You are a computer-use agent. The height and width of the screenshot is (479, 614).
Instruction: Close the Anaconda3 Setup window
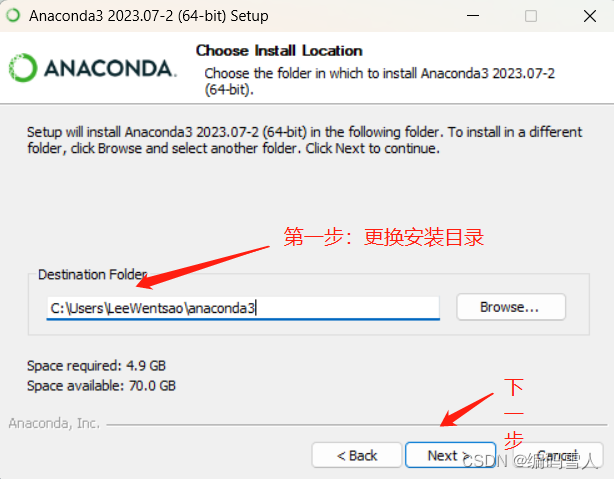[589, 16]
